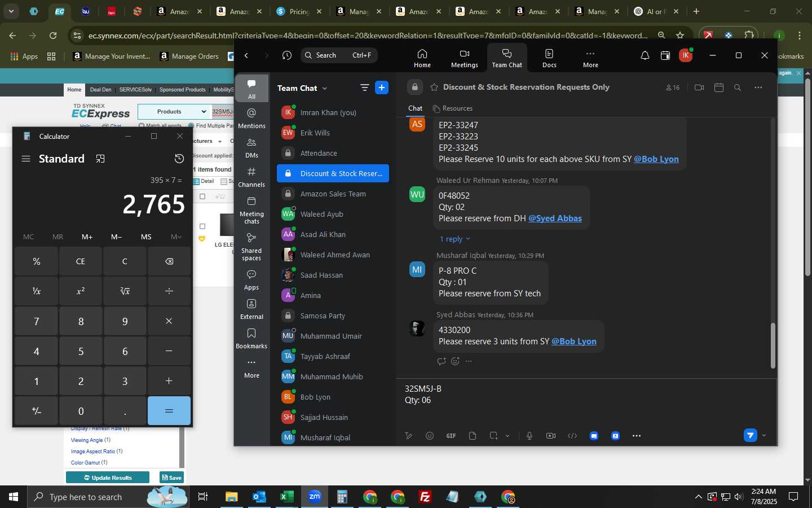Open Zoom history clock icon
This screenshot has height=508, width=812.
[286, 55]
